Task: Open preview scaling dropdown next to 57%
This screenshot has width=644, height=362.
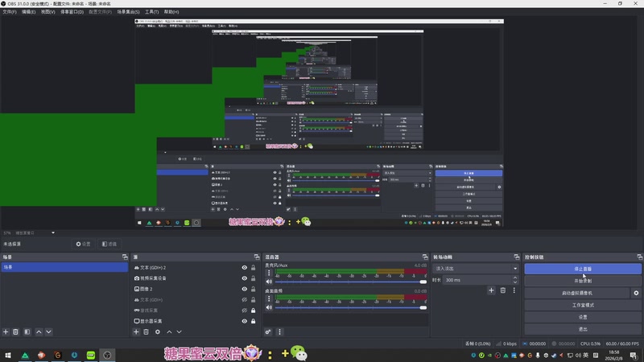Action: click(x=53, y=232)
